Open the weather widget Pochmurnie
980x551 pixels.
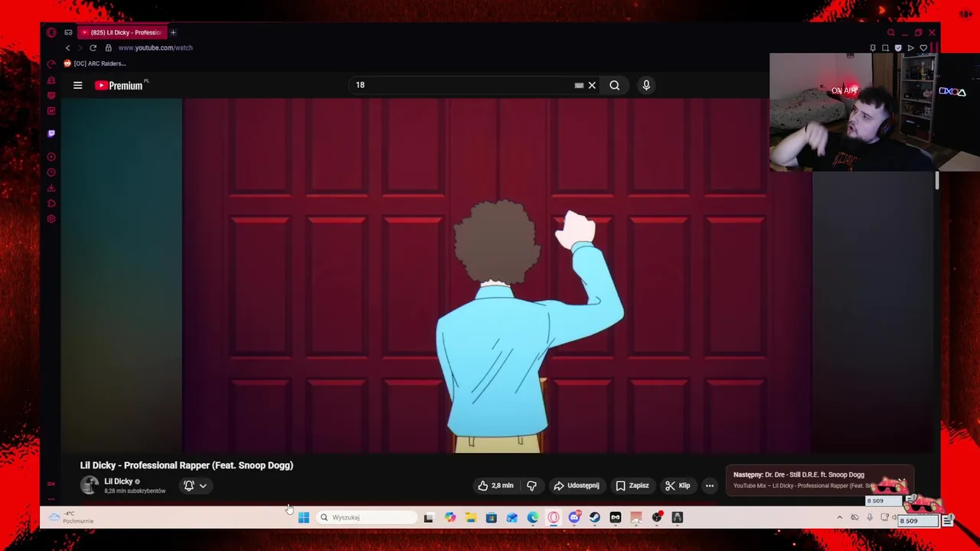(70, 517)
